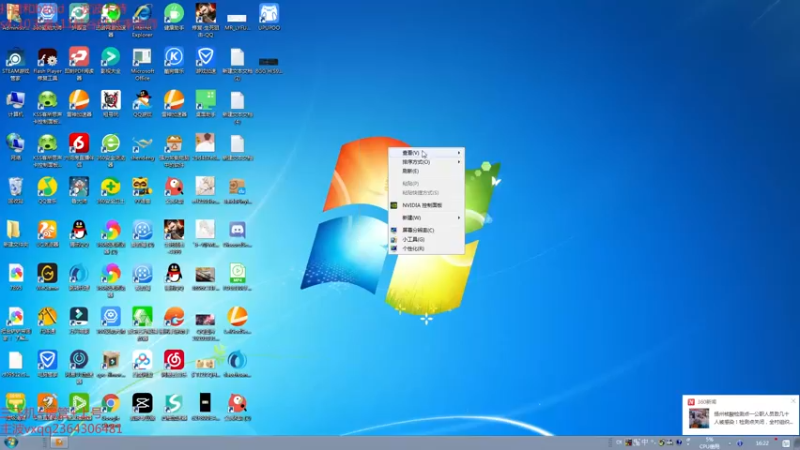Open the Internet Explorer desktop shortcut
The width and height of the screenshot is (800, 450).
tap(142, 20)
